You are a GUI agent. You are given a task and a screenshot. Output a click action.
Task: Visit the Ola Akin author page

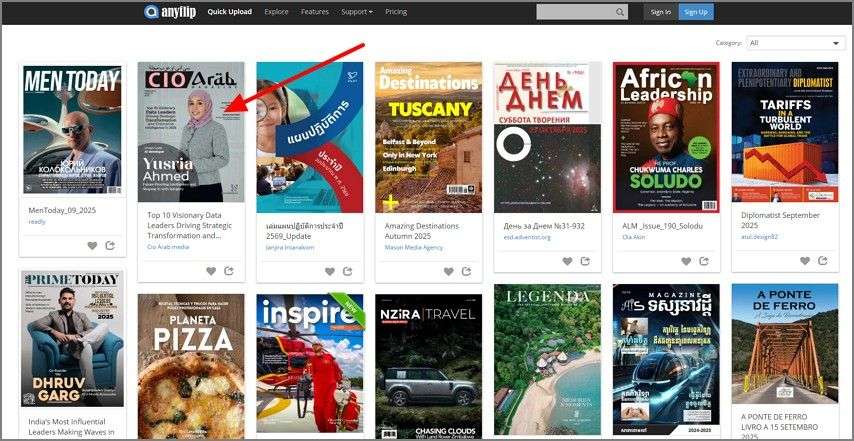click(634, 237)
